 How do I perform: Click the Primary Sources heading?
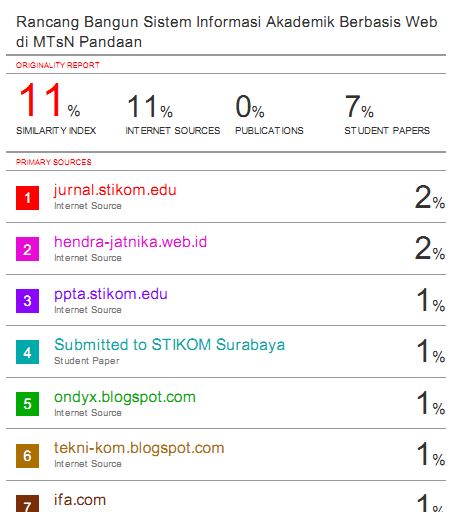[x=54, y=162]
